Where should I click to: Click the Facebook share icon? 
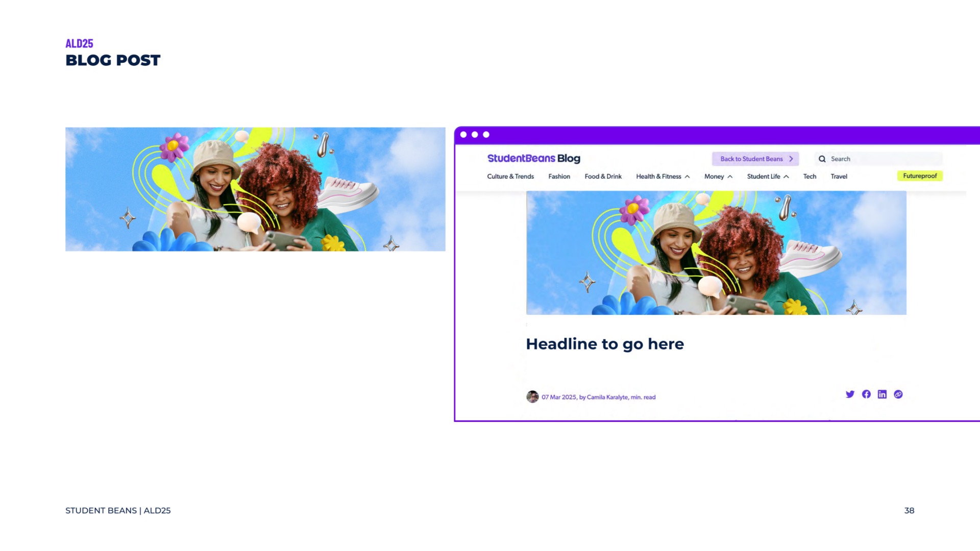[866, 394]
